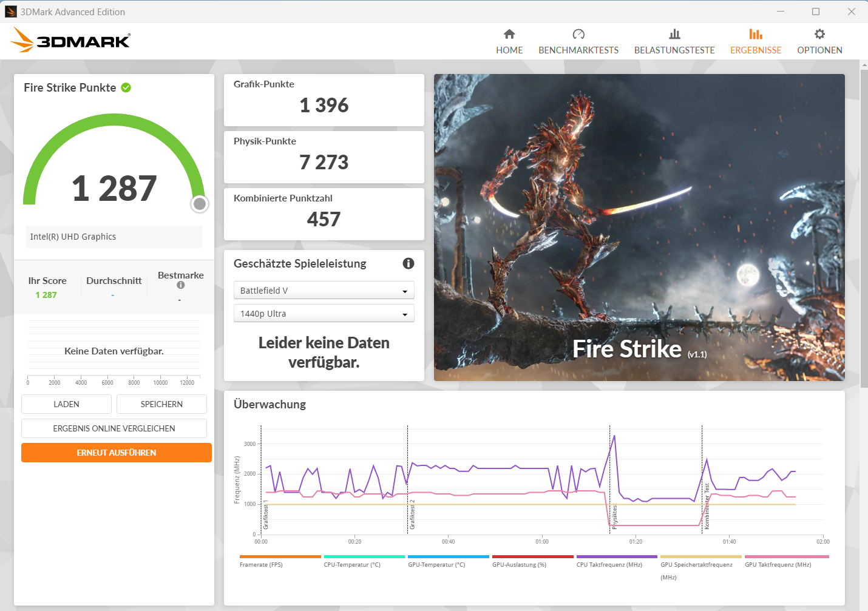Click the info icon under Bestmarke

point(180,285)
